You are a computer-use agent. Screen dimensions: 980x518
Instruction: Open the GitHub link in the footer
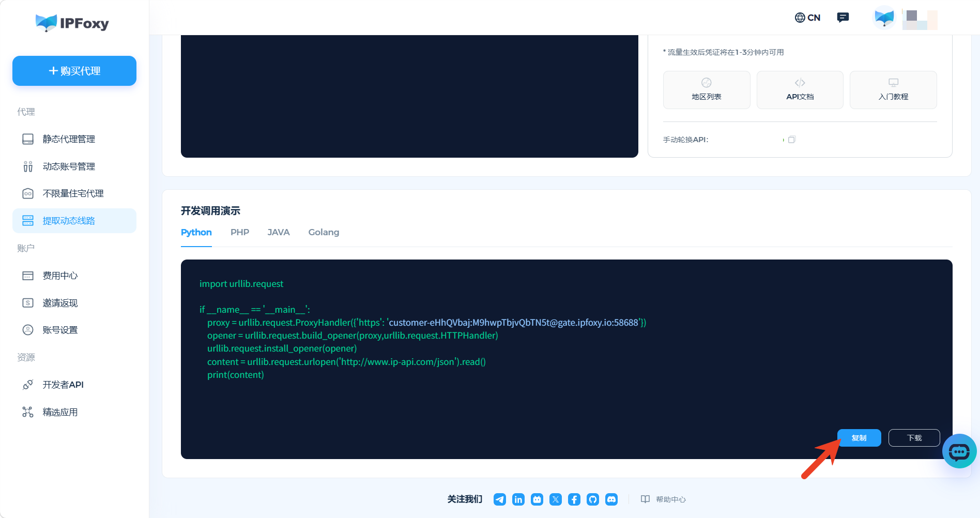click(593, 499)
